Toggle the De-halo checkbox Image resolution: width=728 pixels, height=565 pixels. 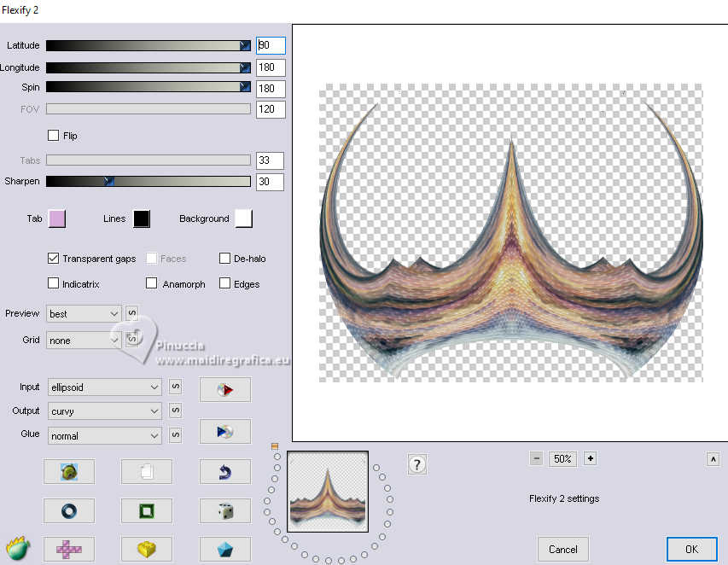click(224, 258)
